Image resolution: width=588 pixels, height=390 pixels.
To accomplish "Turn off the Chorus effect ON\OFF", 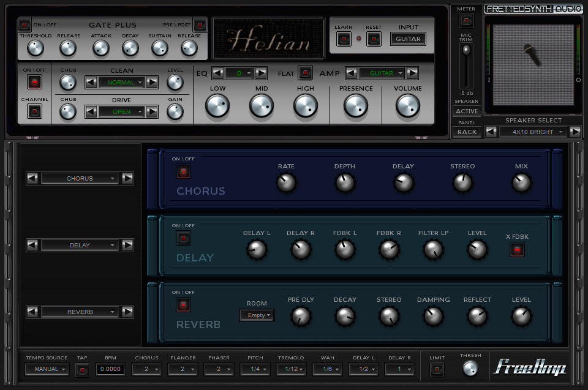I will (x=183, y=171).
